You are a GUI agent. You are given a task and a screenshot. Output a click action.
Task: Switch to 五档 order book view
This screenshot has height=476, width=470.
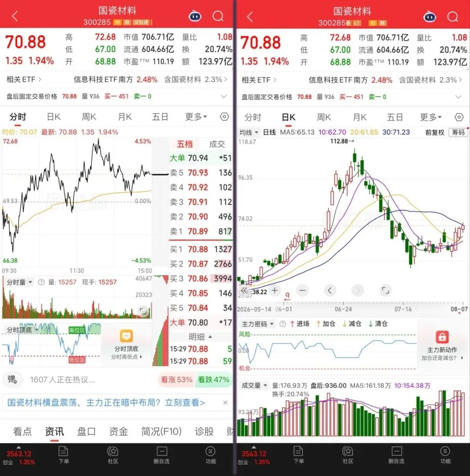point(185,144)
